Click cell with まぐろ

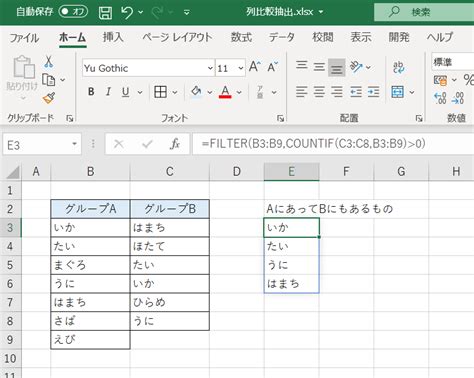[x=90, y=265]
